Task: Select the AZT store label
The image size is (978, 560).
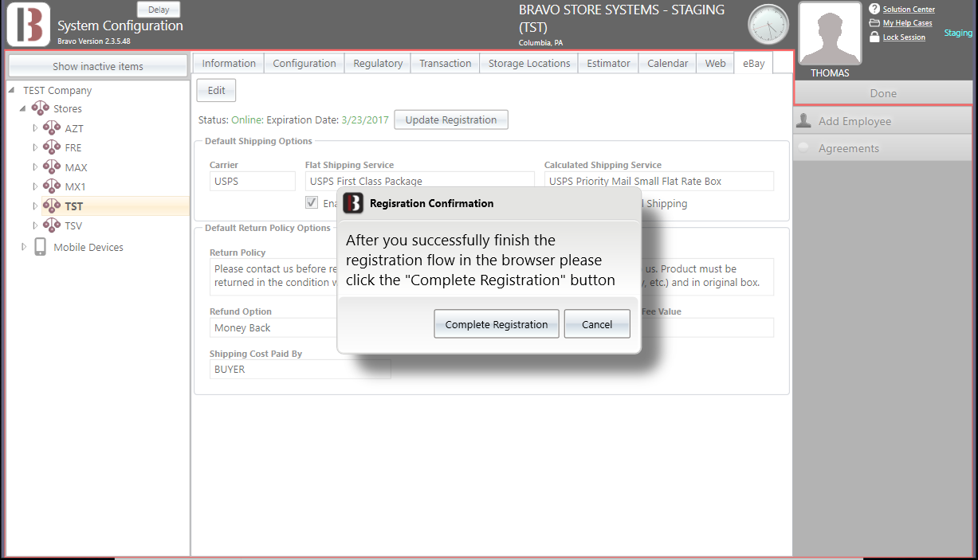Action: point(74,128)
